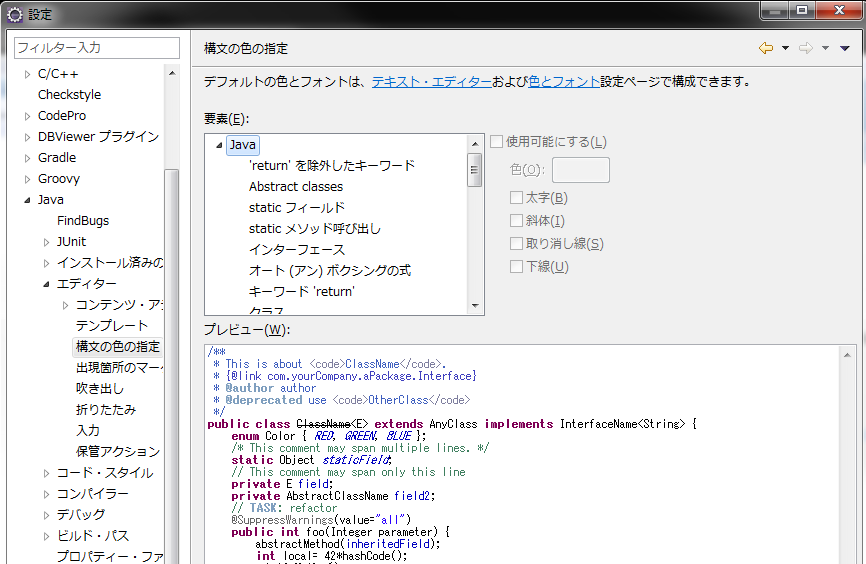Open the preferences view menu triangle
866x564 pixels.
(844, 48)
